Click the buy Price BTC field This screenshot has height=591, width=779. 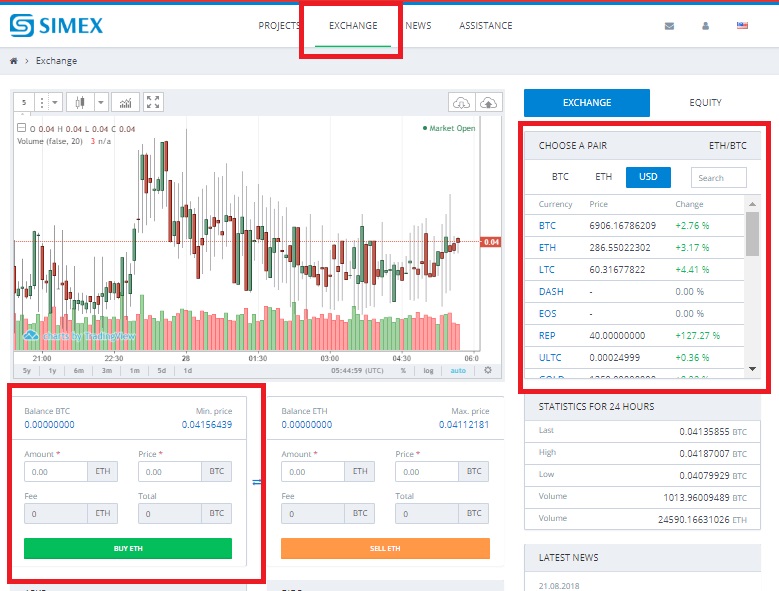tap(170, 472)
